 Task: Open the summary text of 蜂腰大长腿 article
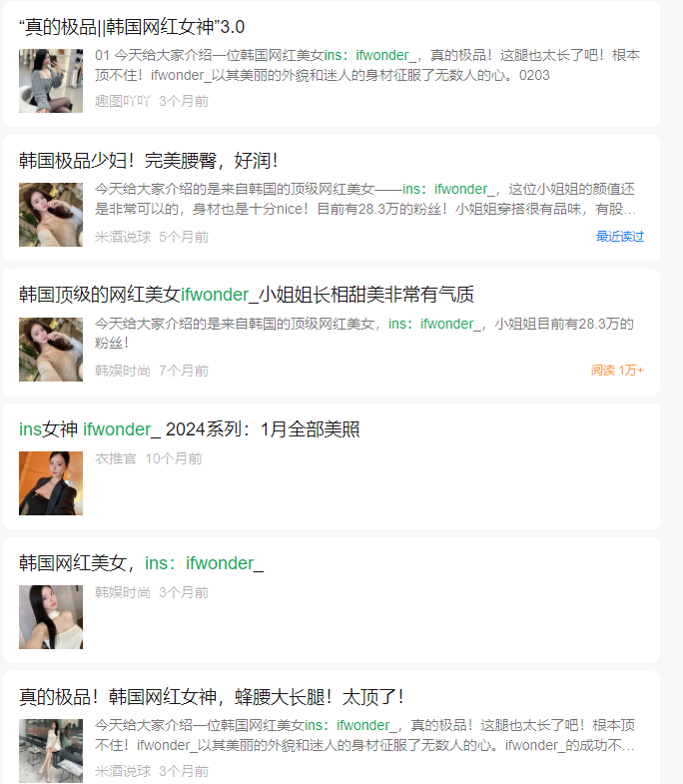click(365, 735)
